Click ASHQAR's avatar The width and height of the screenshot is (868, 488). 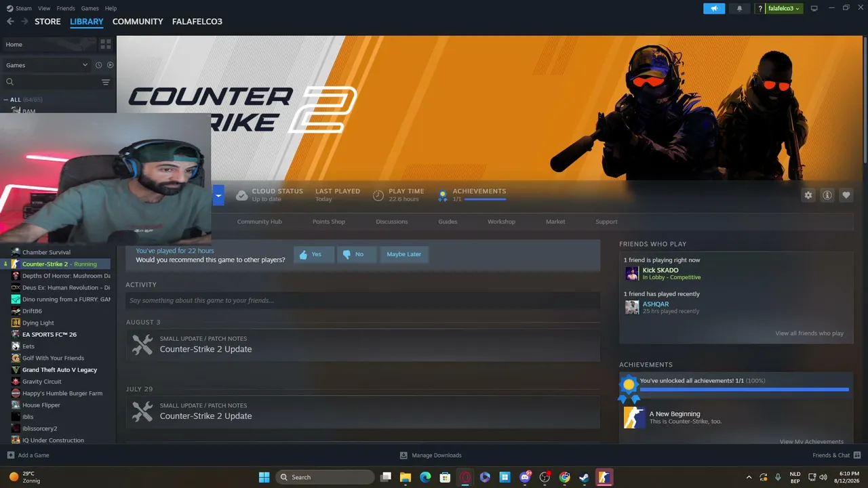coord(632,307)
